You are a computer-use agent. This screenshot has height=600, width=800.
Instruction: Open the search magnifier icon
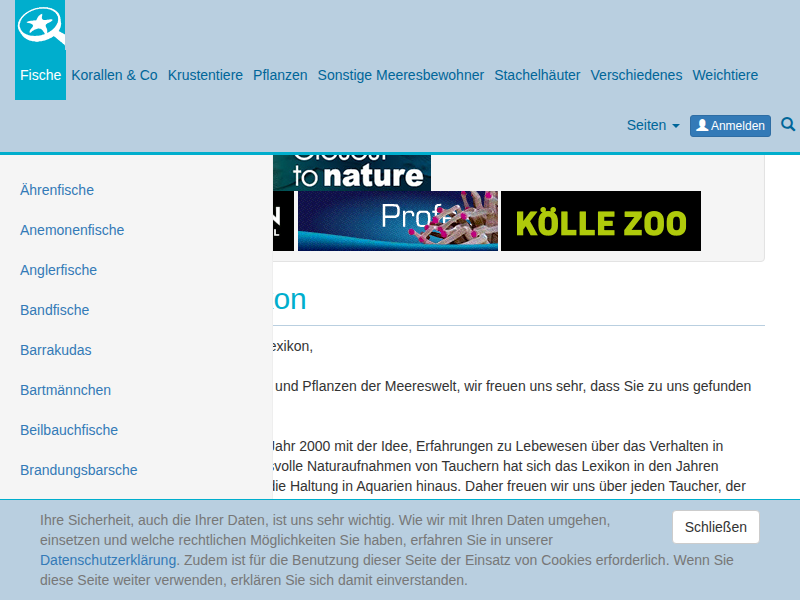point(788,125)
